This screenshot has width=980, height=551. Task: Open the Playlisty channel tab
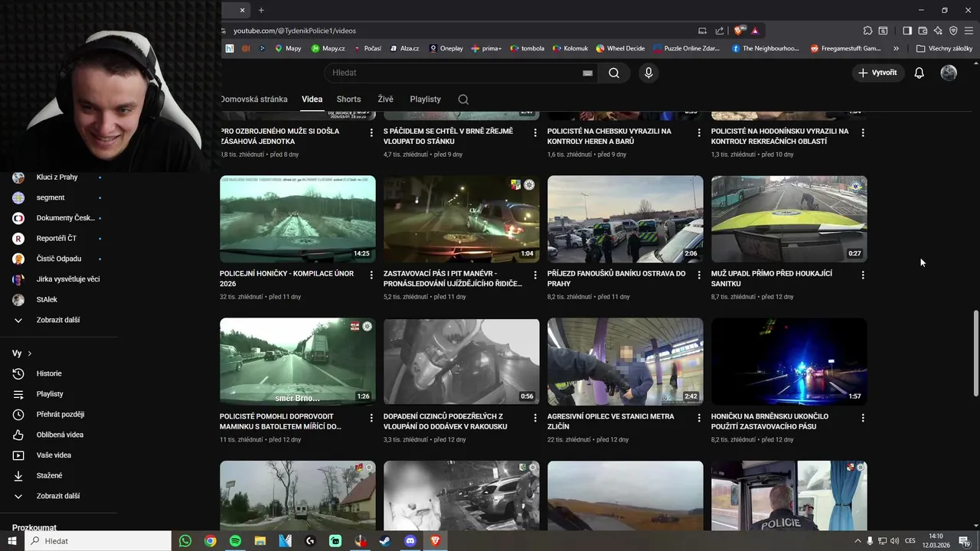425,99
